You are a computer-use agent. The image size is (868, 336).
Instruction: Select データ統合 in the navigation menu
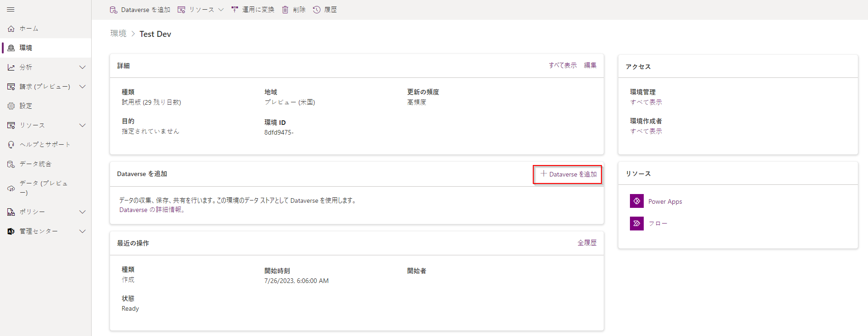click(x=46, y=164)
